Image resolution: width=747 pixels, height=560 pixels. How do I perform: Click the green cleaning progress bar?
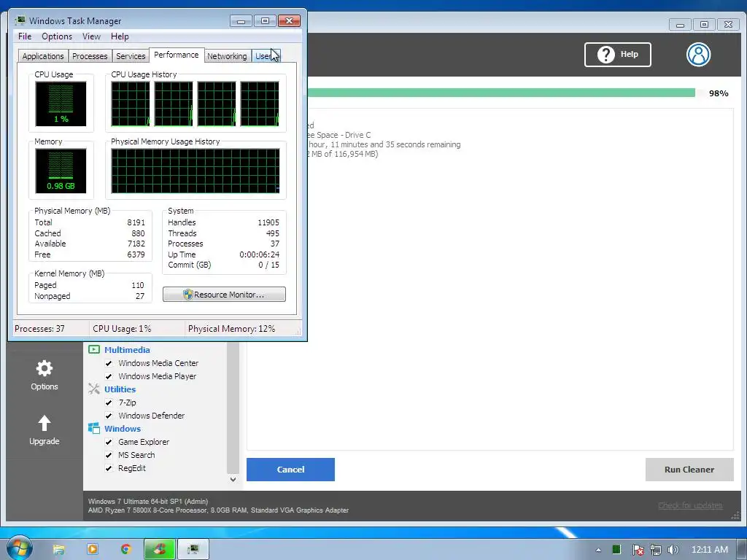click(x=501, y=93)
